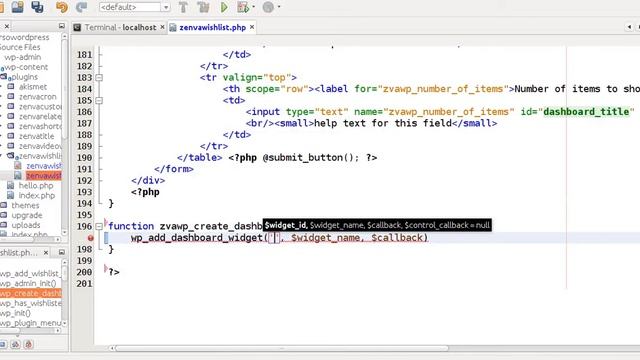Select the red-highlighted zenvawist file
Screen dimensions: 640x360
click(44, 176)
